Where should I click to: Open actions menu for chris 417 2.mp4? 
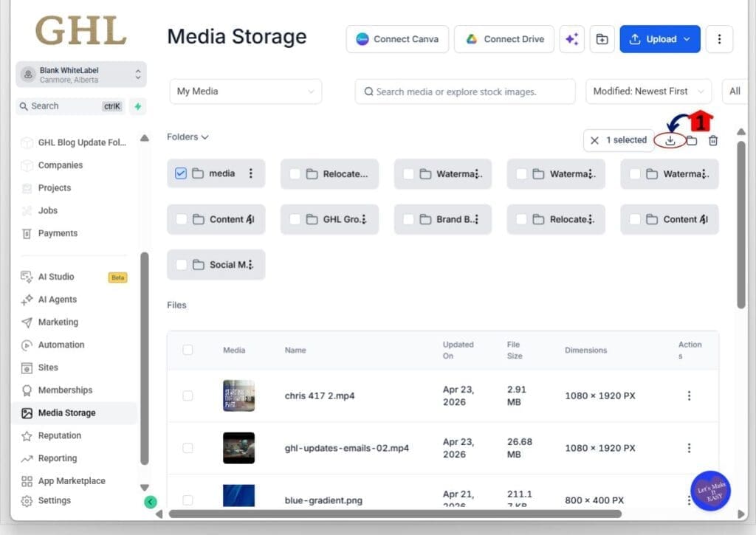689,396
